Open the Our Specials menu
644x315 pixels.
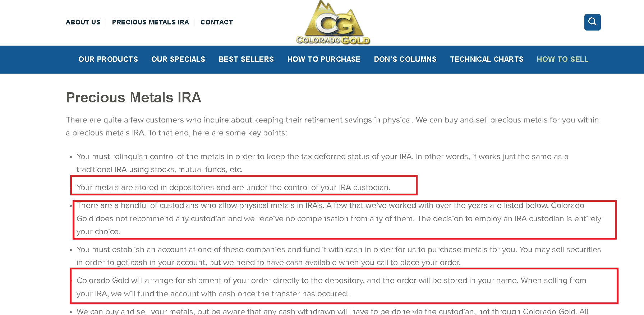click(178, 59)
